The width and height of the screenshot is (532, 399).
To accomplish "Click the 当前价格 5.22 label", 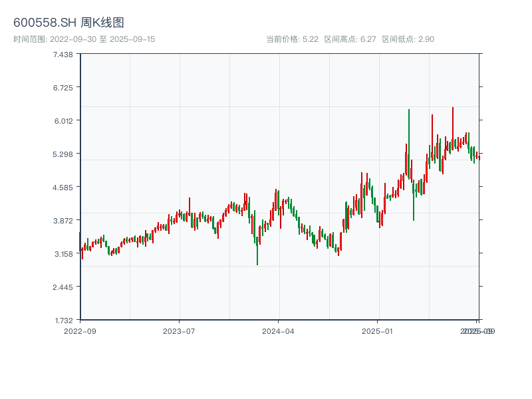I will (292, 39).
